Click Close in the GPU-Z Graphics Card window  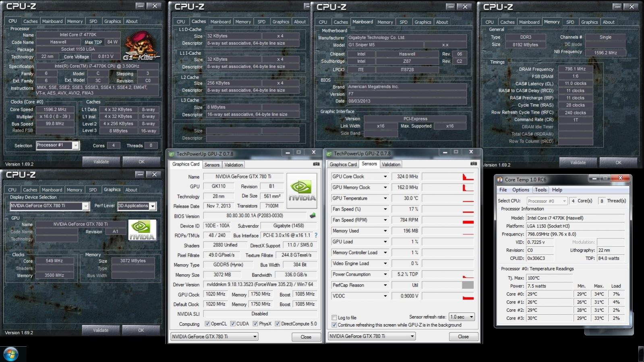(x=306, y=337)
